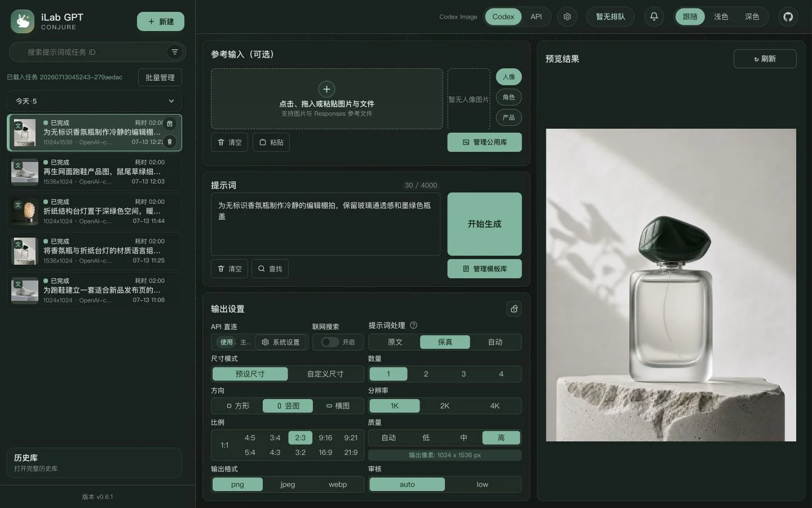Open the top bar settings gear
812x508 pixels.
point(567,17)
